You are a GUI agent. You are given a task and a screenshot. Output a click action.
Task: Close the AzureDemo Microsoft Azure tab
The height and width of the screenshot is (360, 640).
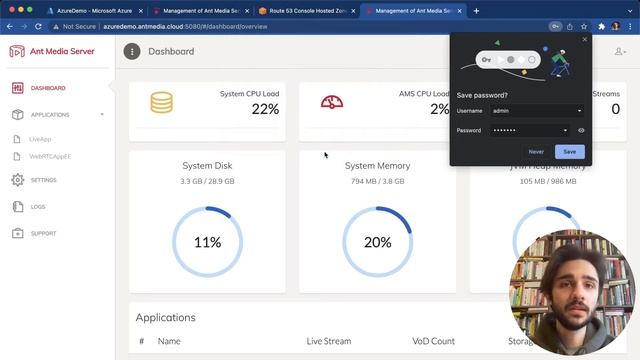(x=141, y=11)
